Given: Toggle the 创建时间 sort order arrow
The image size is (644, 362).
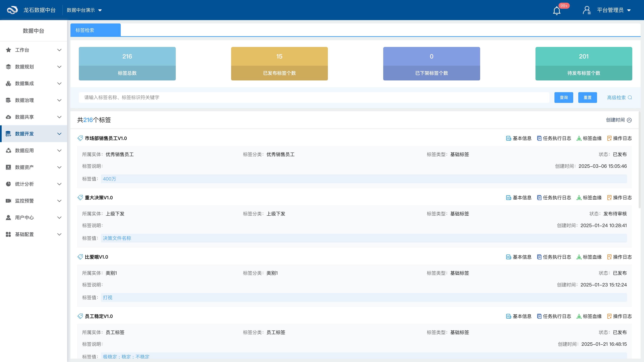Looking at the screenshot, I should click(x=629, y=120).
